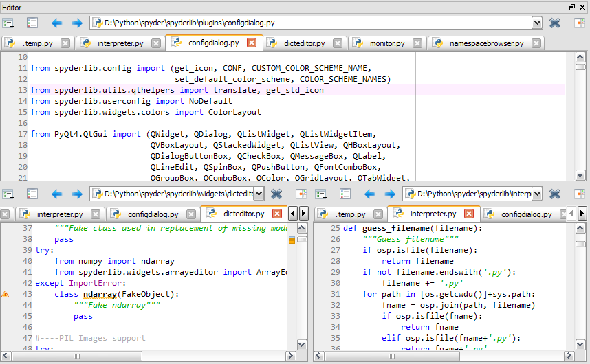Close the dicteditor.py tab in bottom-left panel
This screenshot has height=364, width=590.
[x=277, y=214]
